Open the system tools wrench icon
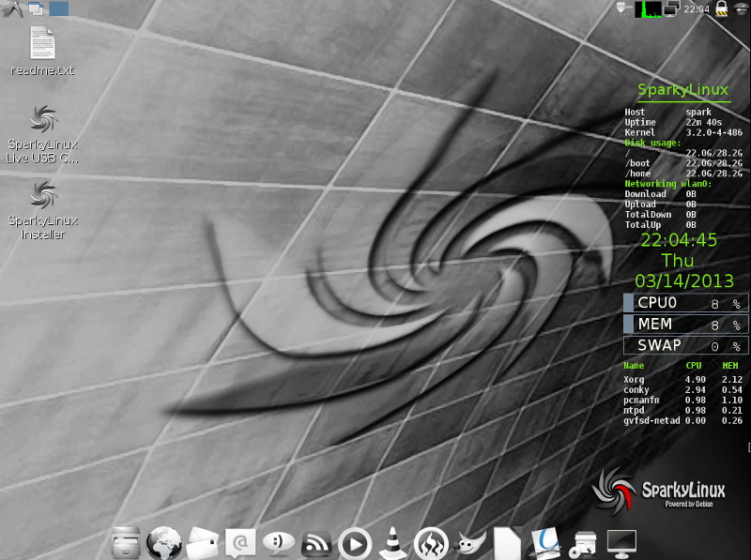Image resolution: width=751 pixels, height=560 pixels. 583,542
